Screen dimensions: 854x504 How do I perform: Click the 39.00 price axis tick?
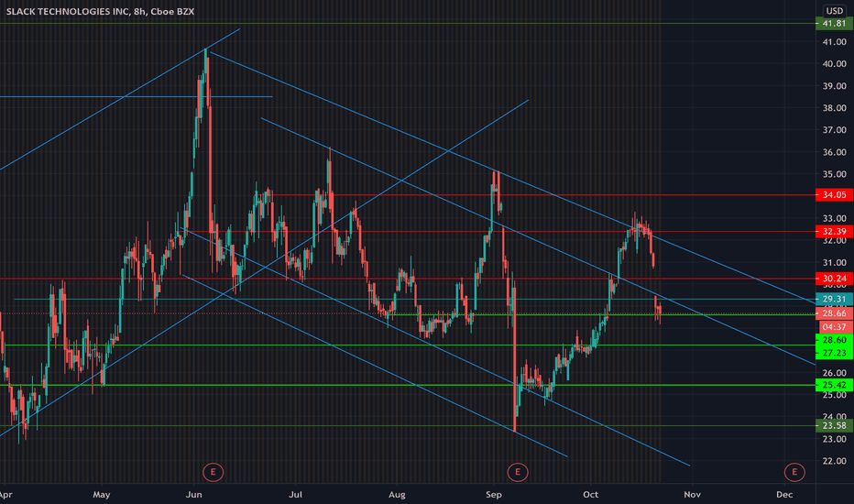(x=835, y=86)
